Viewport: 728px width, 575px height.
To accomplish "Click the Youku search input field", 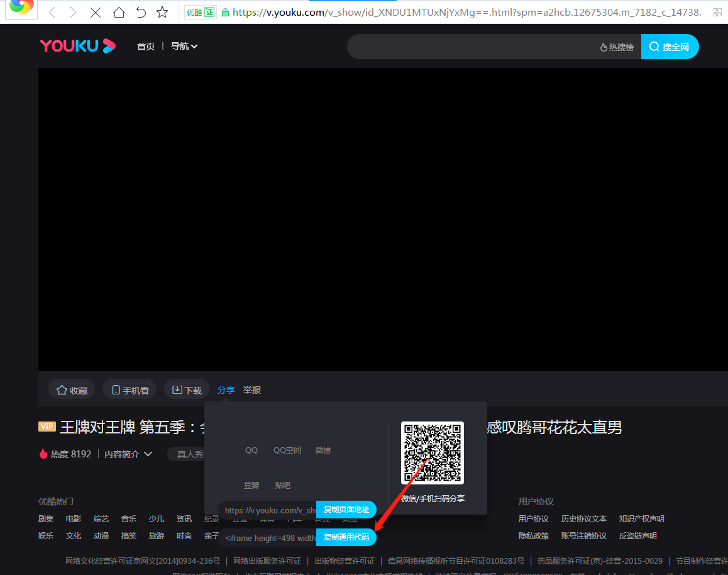I will click(472, 47).
